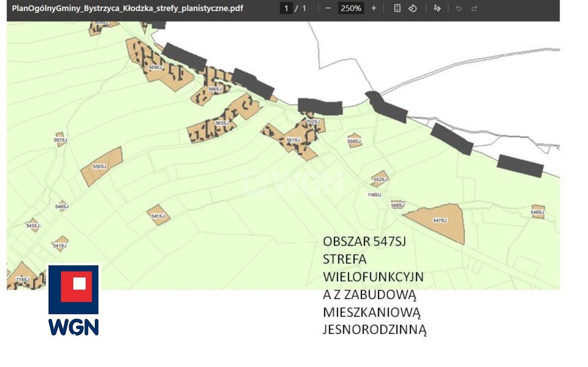The width and height of the screenshot is (588, 367).
Task: Click the 541SJ zone label
Action: (60, 246)
